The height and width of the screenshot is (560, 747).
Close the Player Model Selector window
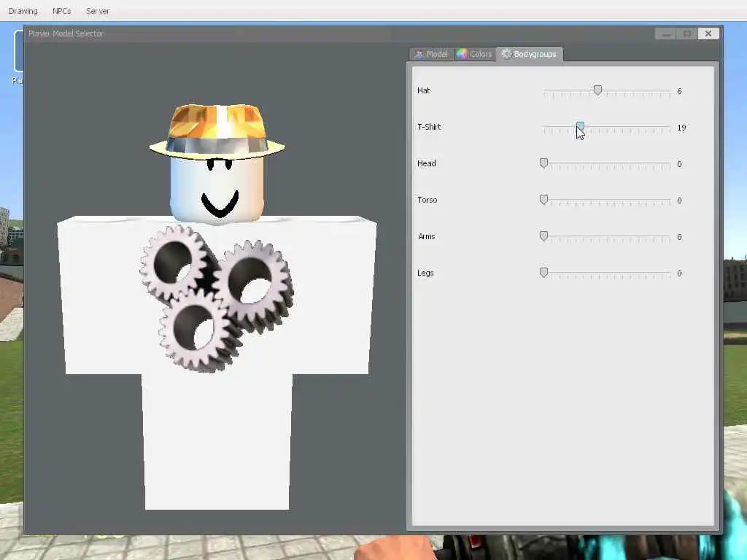(x=708, y=34)
